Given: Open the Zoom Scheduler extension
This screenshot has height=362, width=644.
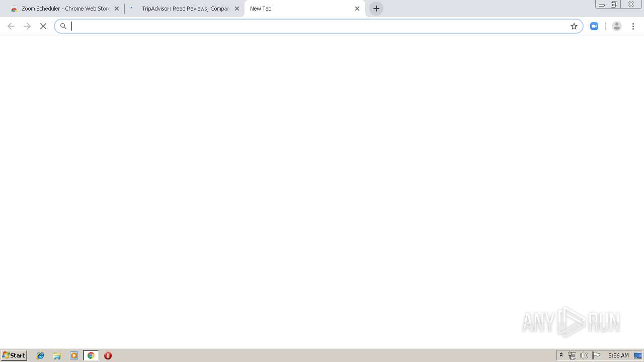Looking at the screenshot, I should 594,26.
